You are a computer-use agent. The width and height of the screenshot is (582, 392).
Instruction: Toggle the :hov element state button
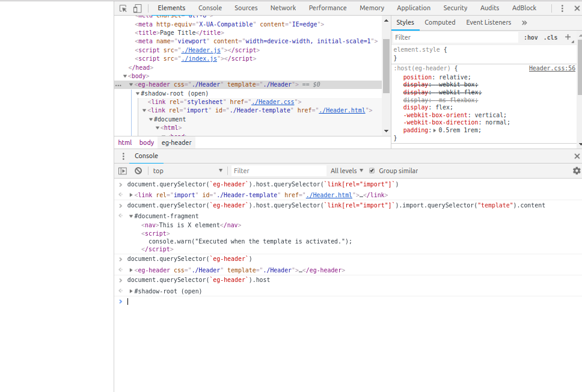pyautogui.click(x=531, y=37)
